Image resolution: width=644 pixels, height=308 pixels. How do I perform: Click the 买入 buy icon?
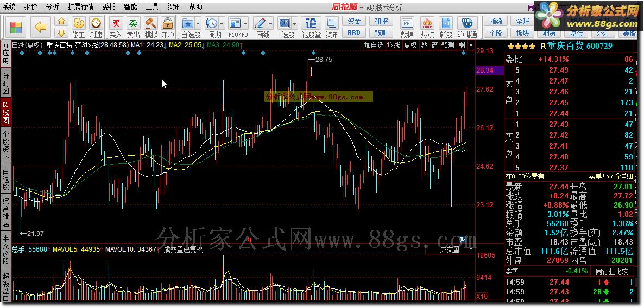[x=116, y=23]
